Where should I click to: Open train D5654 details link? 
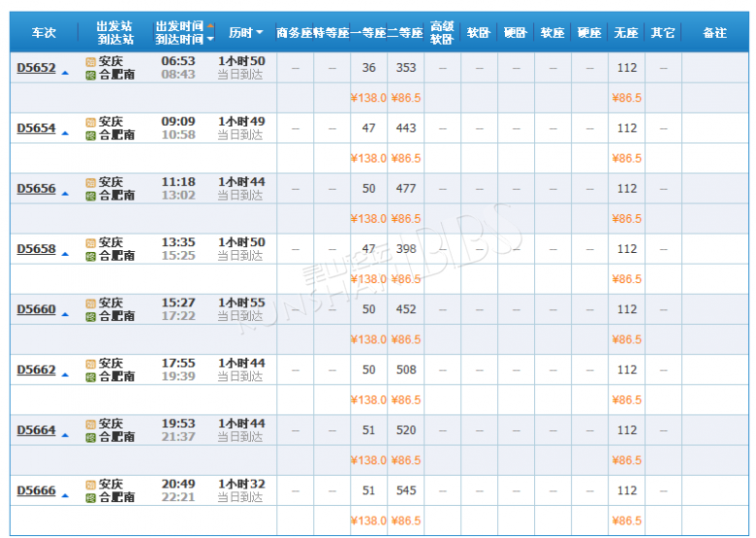(x=36, y=128)
